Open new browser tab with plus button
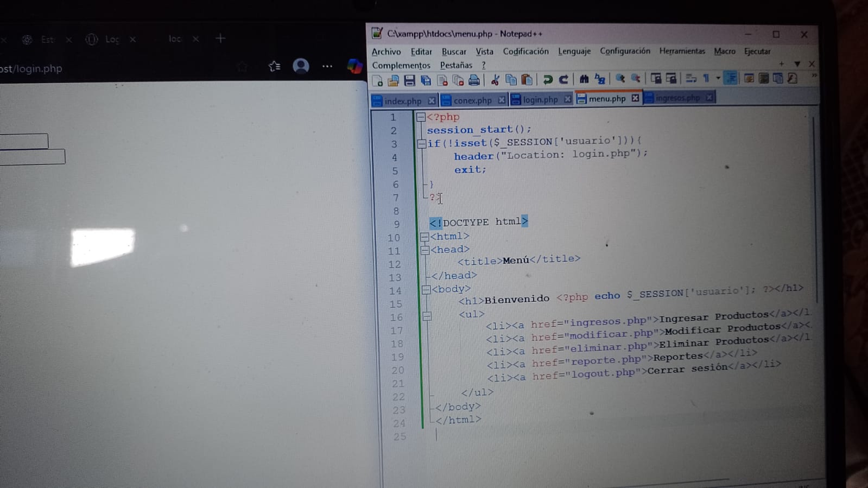Image resolution: width=868 pixels, height=488 pixels. [x=220, y=39]
